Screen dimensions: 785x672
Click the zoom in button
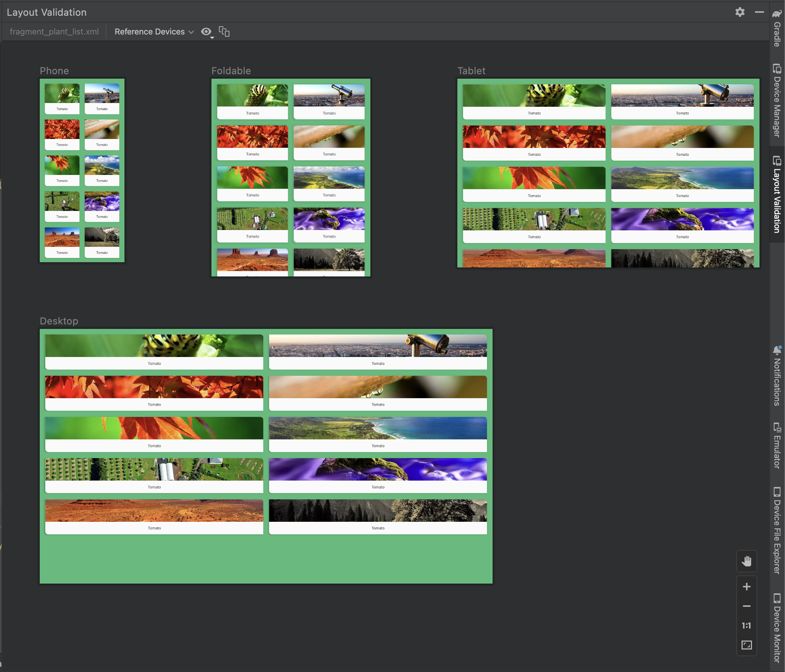tap(747, 587)
